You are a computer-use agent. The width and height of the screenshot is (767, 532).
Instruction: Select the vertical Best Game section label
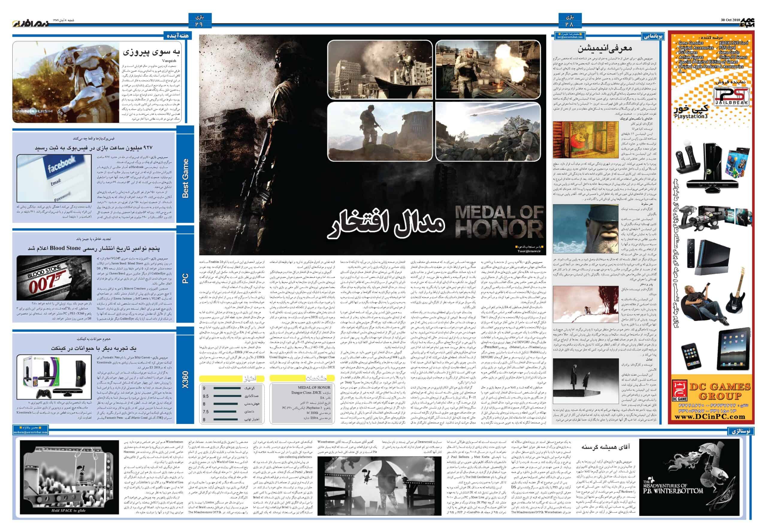185,178
